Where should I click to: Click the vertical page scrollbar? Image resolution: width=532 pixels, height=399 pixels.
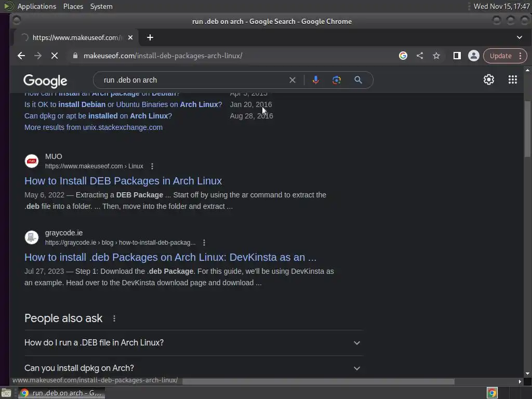tap(527, 129)
